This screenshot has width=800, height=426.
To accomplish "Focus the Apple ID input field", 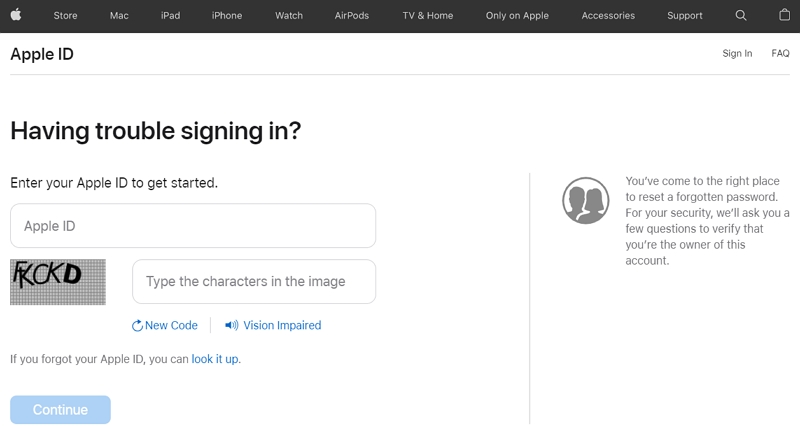I will (x=193, y=225).
